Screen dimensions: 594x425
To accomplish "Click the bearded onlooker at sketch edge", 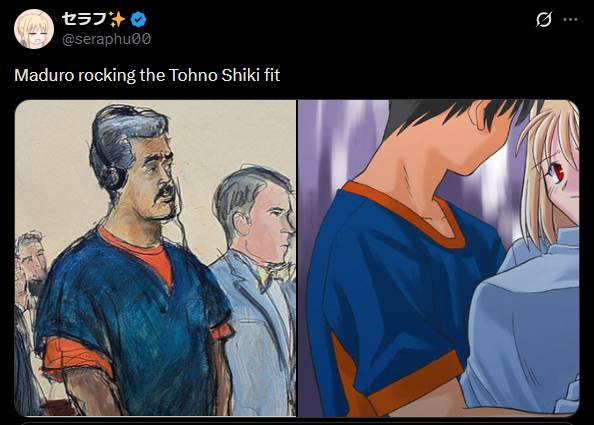I will [x=30, y=261].
